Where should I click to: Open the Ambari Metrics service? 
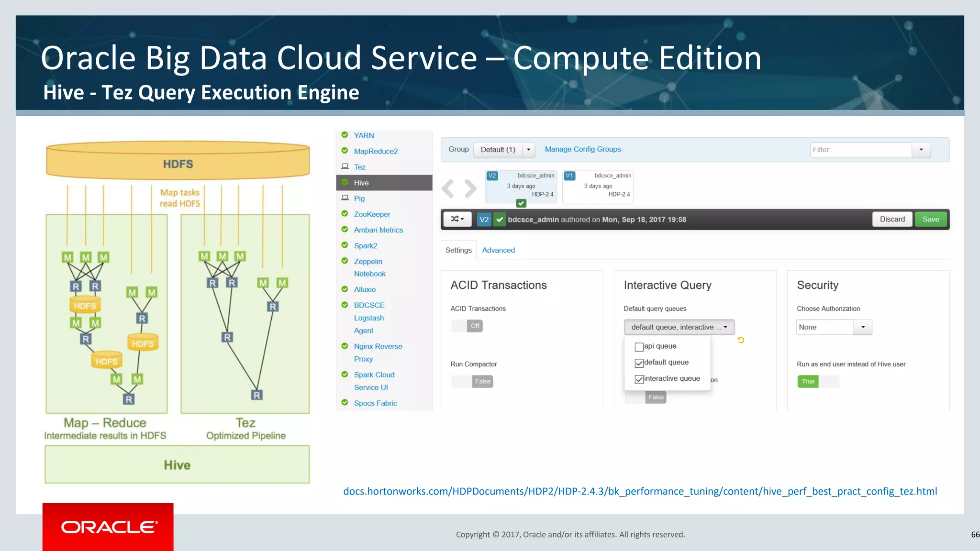[379, 230]
